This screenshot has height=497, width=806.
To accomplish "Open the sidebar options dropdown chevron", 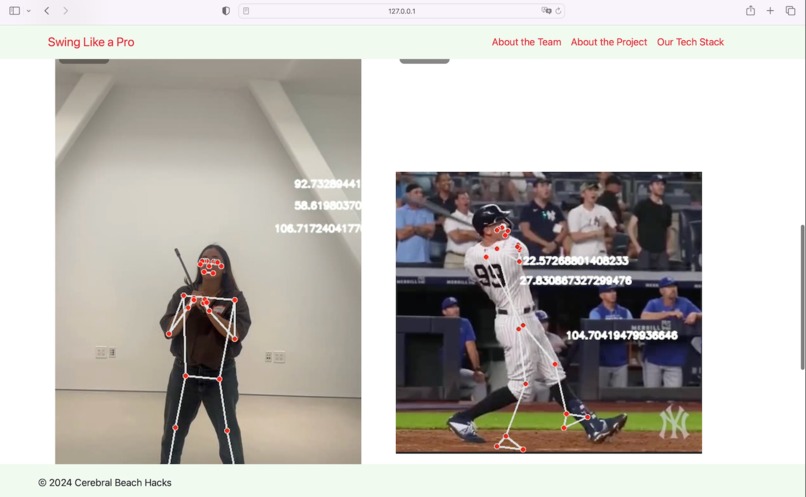I will tap(29, 11).
